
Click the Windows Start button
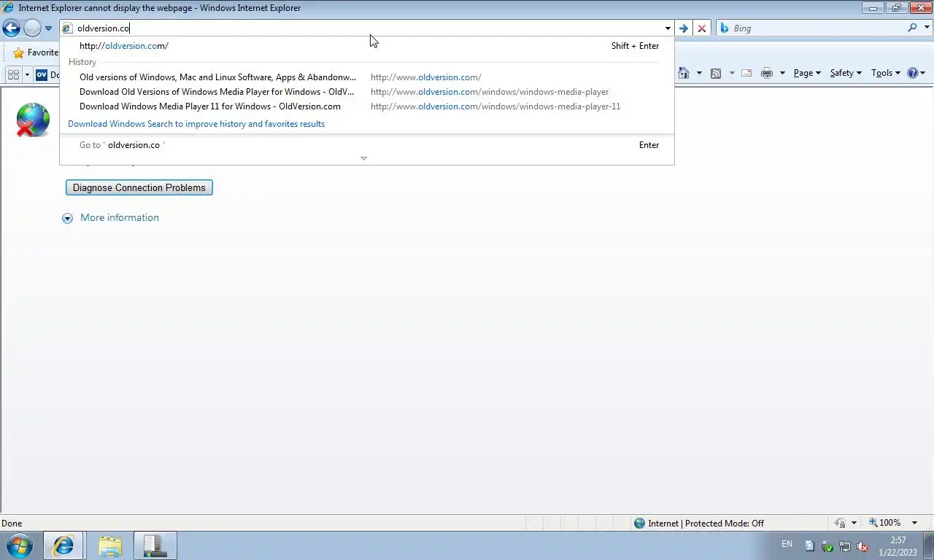(19, 545)
